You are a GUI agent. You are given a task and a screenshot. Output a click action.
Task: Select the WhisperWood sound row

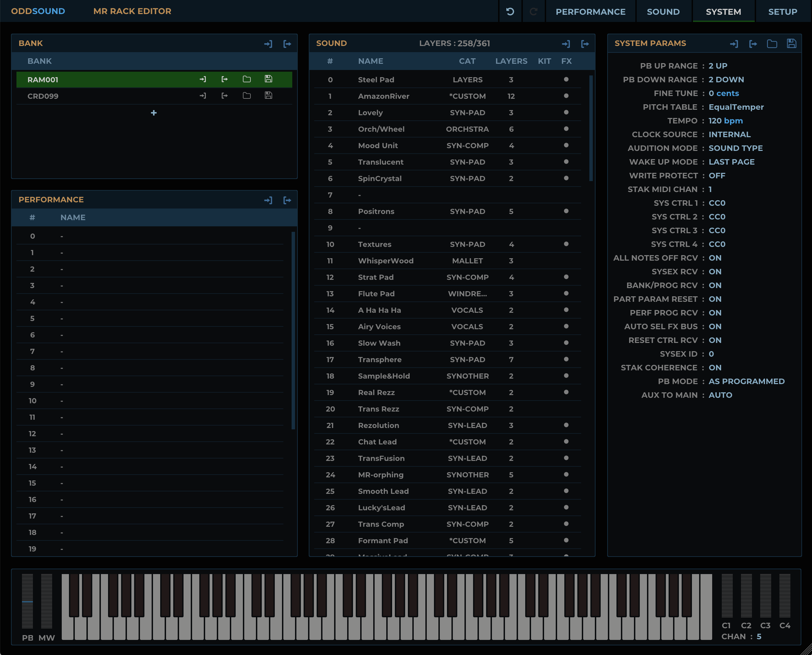tap(447, 261)
